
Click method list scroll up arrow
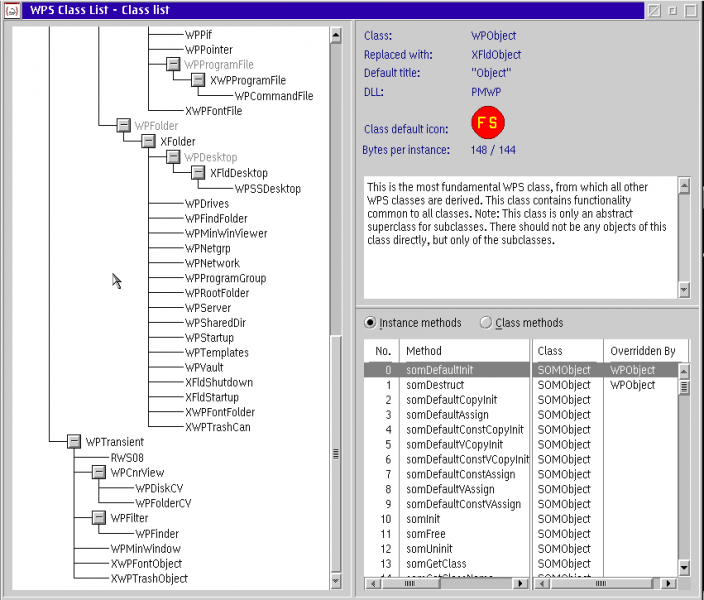(684, 371)
